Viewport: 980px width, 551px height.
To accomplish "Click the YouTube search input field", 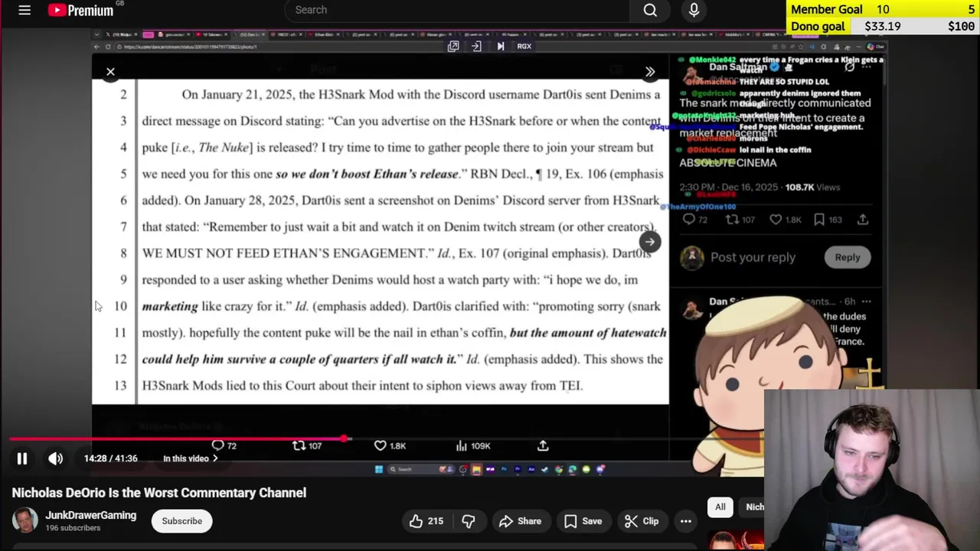I will (456, 10).
